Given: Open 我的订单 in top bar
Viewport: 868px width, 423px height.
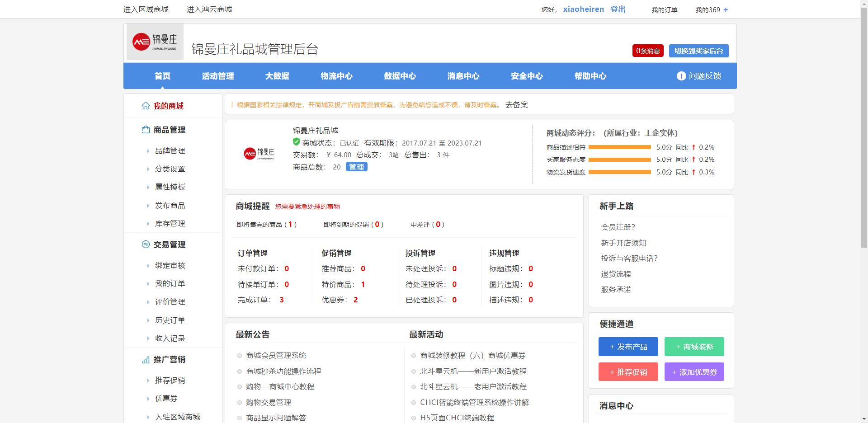Looking at the screenshot, I should [x=664, y=9].
